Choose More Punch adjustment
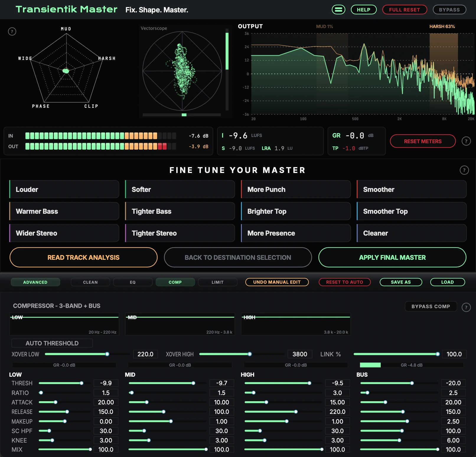476x457 pixels. coord(296,189)
